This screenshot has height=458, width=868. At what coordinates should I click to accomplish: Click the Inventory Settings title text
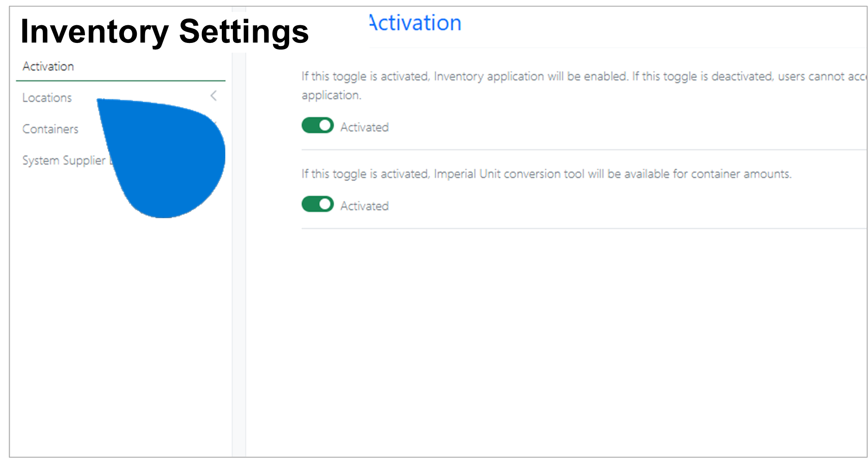(x=165, y=32)
